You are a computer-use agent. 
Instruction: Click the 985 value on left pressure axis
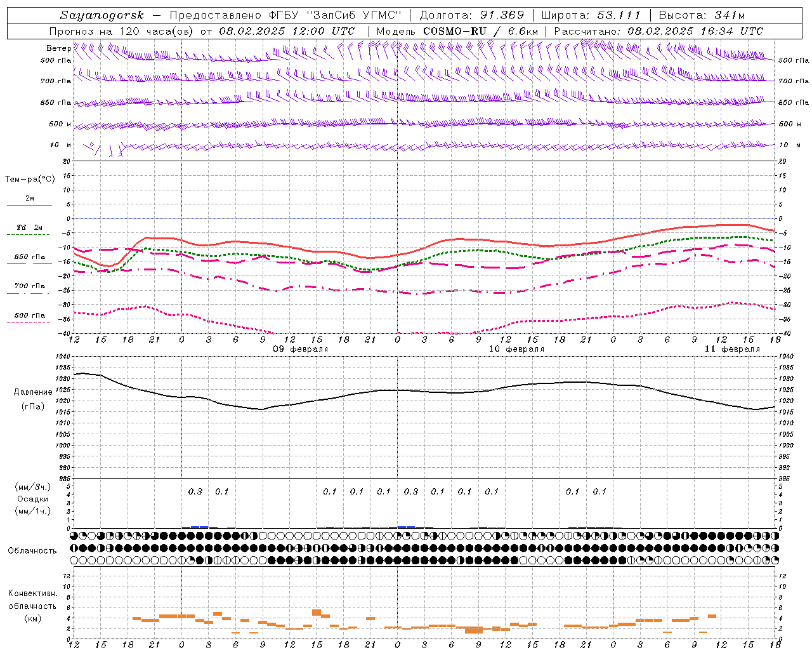coord(66,479)
